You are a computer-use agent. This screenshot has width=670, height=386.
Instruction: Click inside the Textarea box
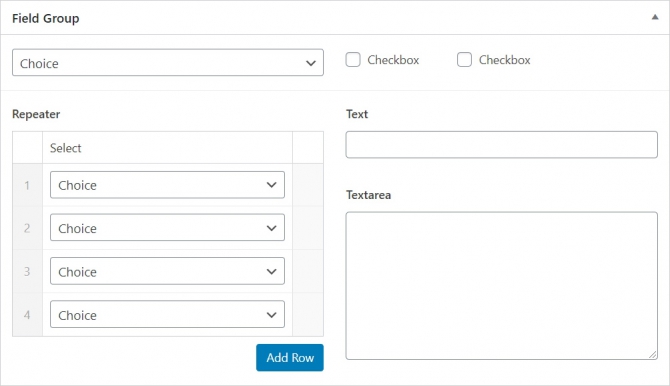click(x=501, y=286)
